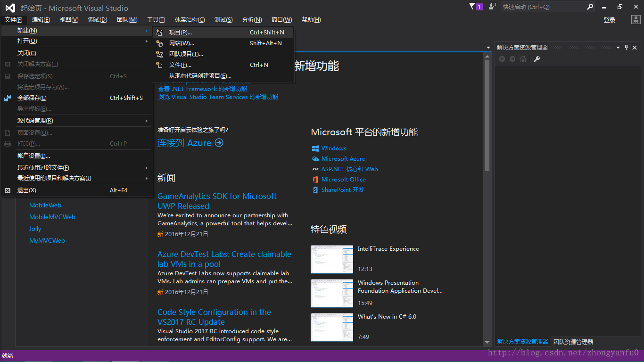Open Azure DevTest Labs news headline
This screenshot has height=362, width=644.
(224, 259)
